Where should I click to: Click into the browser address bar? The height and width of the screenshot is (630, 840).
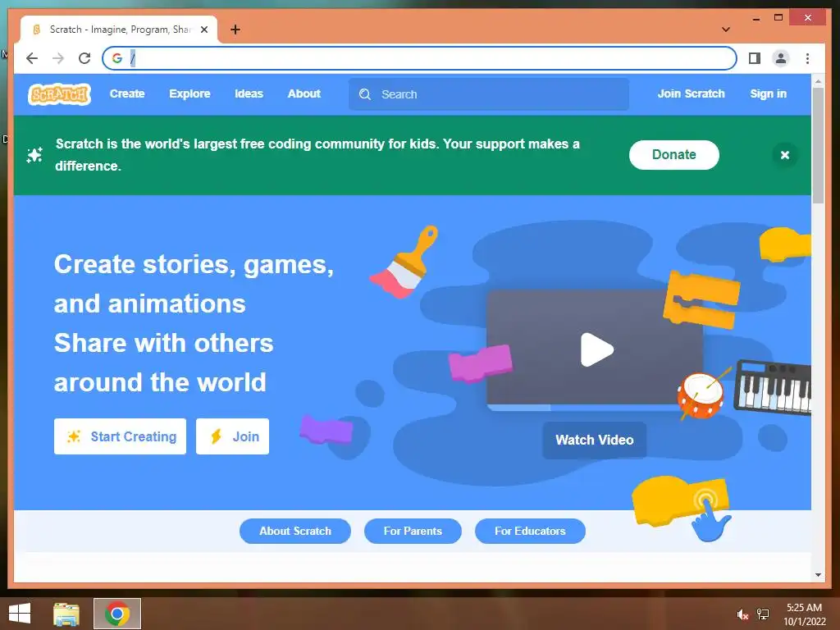click(x=419, y=58)
